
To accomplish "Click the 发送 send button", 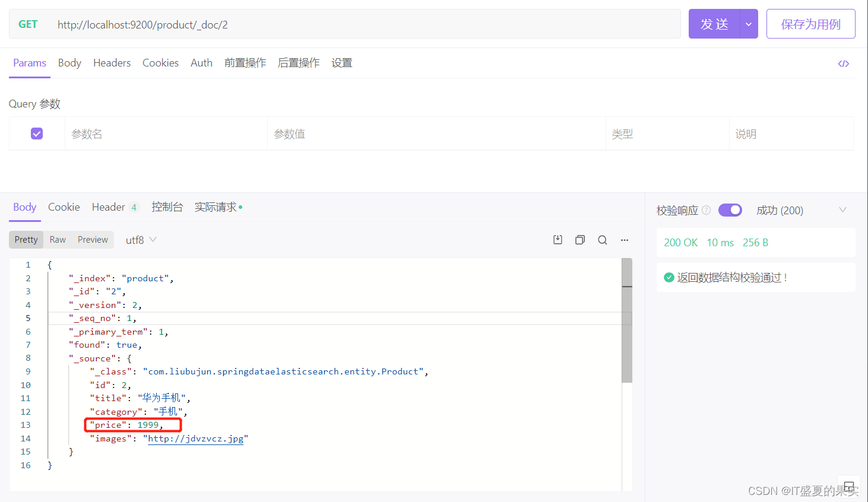I will [x=715, y=24].
